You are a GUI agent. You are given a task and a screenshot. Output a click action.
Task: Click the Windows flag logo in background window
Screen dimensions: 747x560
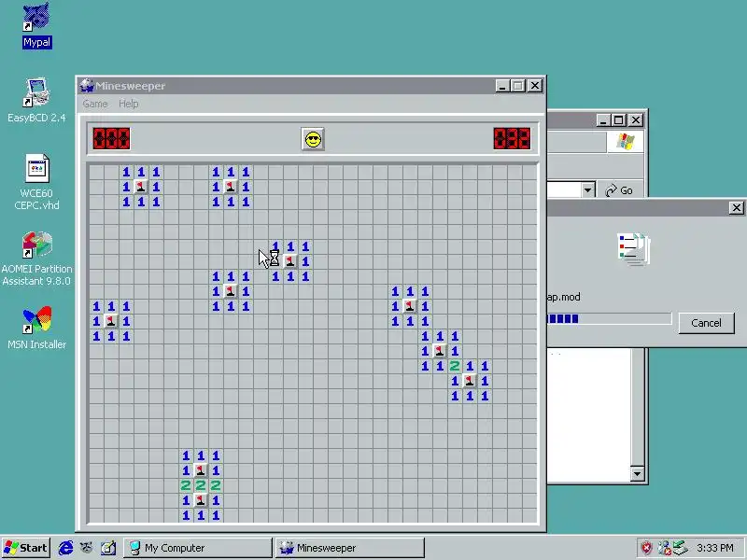pyautogui.click(x=625, y=142)
